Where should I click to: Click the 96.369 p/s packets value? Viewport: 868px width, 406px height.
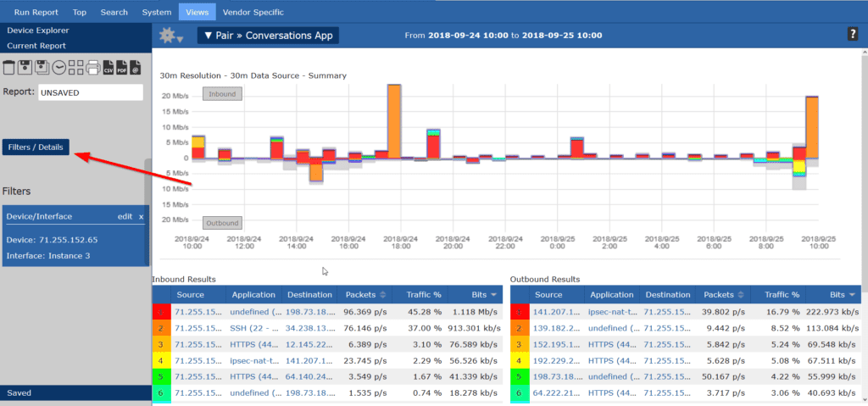(365, 312)
